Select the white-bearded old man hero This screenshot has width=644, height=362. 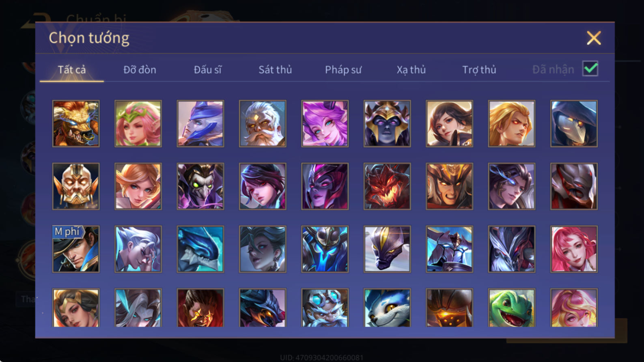pyautogui.click(x=263, y=123)
